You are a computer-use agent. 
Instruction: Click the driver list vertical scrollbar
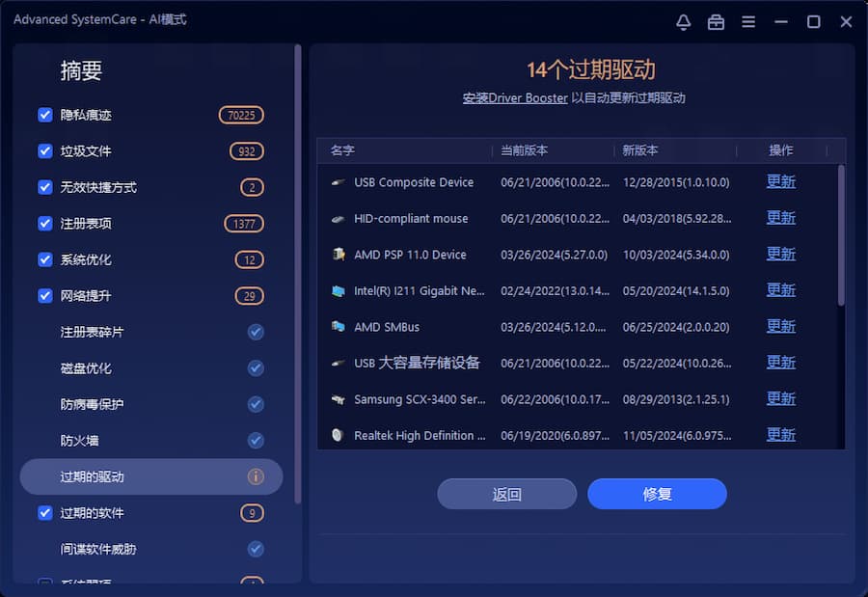pos(841,235)
